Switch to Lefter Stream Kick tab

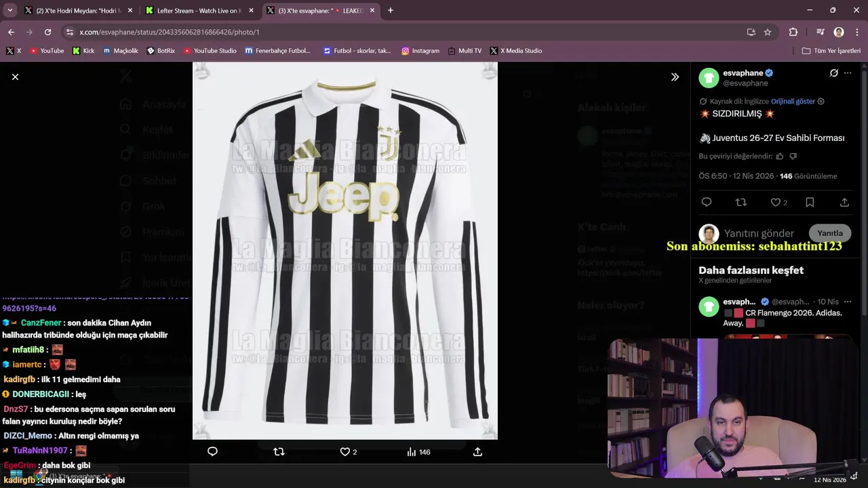(199, 11)
